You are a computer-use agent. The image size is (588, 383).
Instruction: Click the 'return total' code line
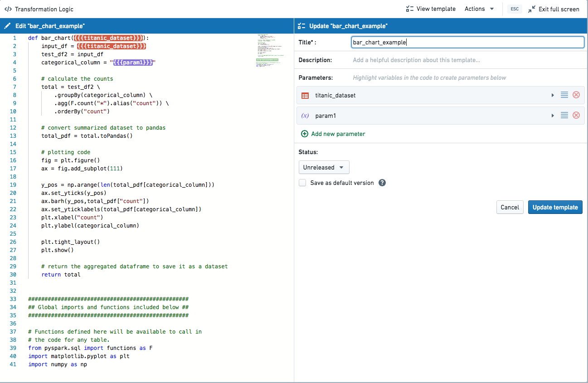click(61, 275)
